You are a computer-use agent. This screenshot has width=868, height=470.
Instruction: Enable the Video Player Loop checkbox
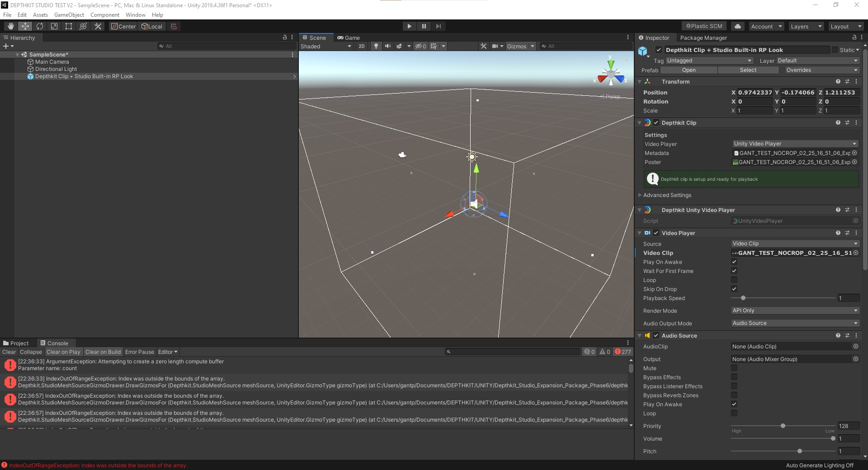pos(734,280)
